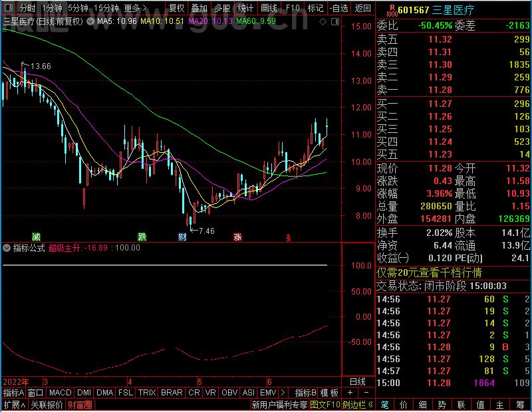Viewport: 532px width, 412px height.
Task: Click 返回 to go back
Action: tap(362, 8)
